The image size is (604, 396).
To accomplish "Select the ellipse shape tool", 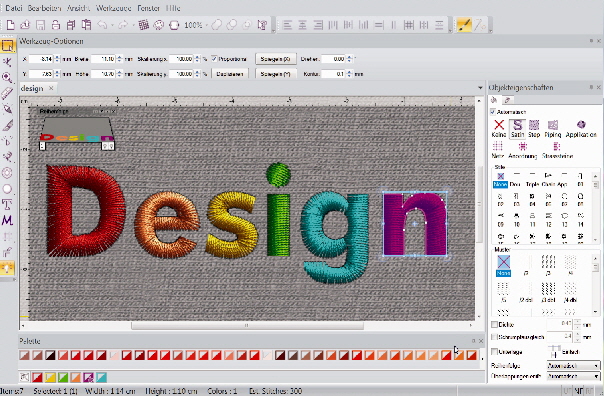I will click(7, 188).
